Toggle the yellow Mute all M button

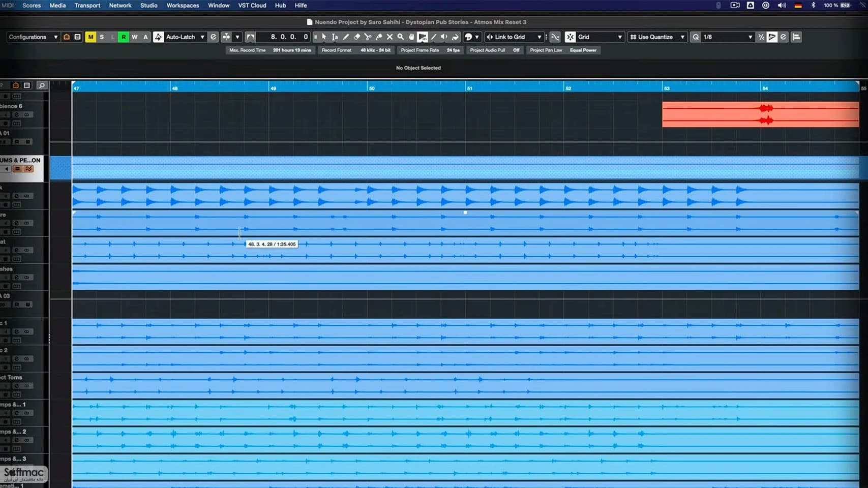(x=91, y=37)
